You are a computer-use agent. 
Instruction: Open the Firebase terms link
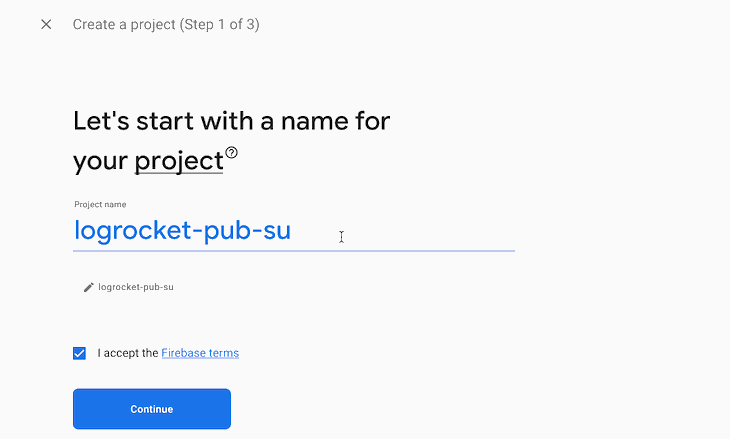pos(200,353)
